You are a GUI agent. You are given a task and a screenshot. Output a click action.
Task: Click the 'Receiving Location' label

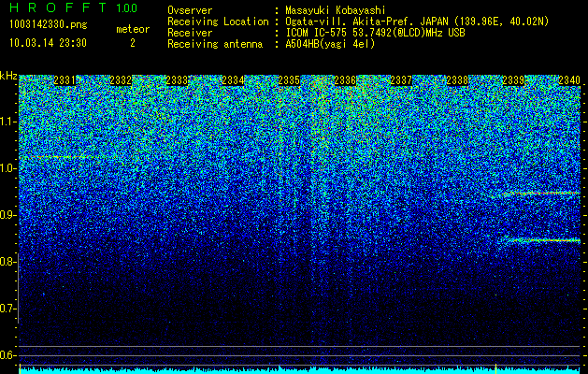[218, 22]
